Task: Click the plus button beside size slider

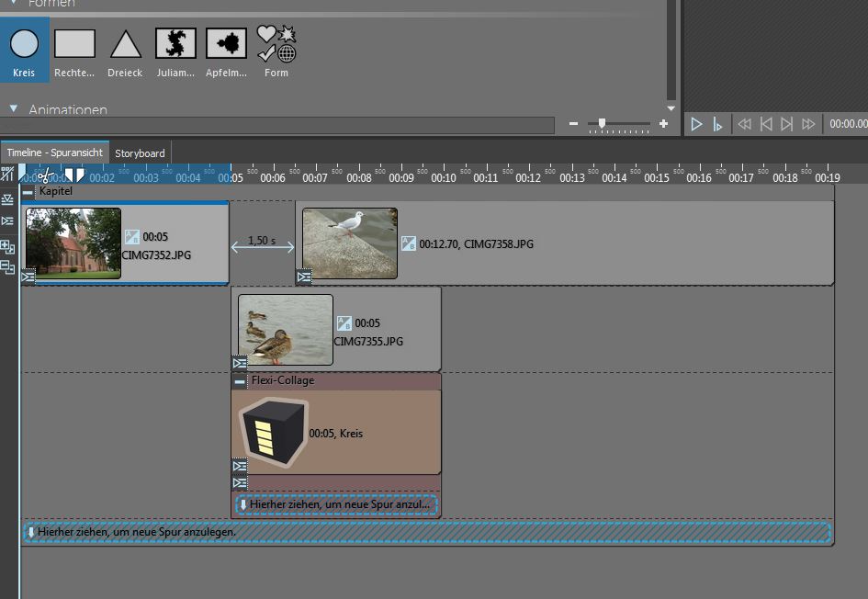Action: coord(663,123)
